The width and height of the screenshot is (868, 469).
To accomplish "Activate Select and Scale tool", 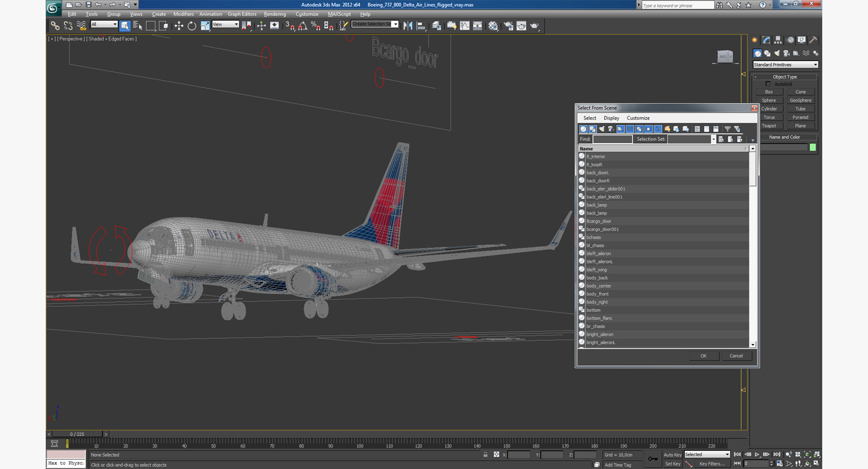I will (205, 26).
